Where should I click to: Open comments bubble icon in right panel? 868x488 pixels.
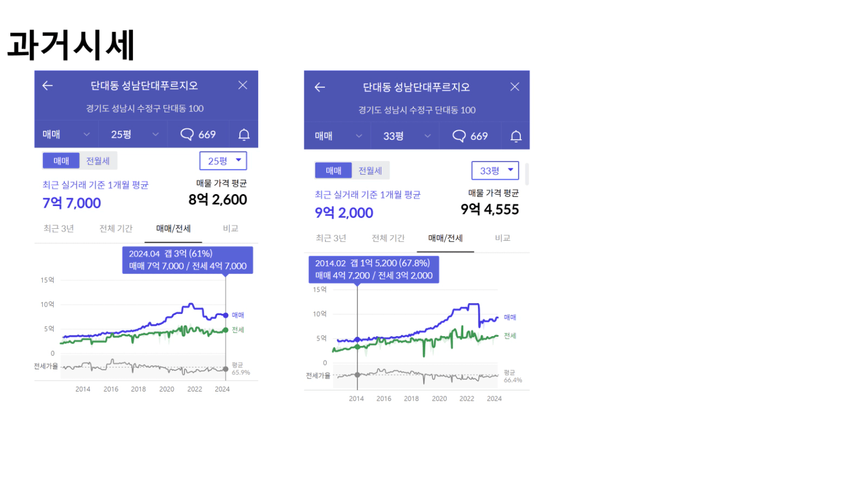point(459,136)
